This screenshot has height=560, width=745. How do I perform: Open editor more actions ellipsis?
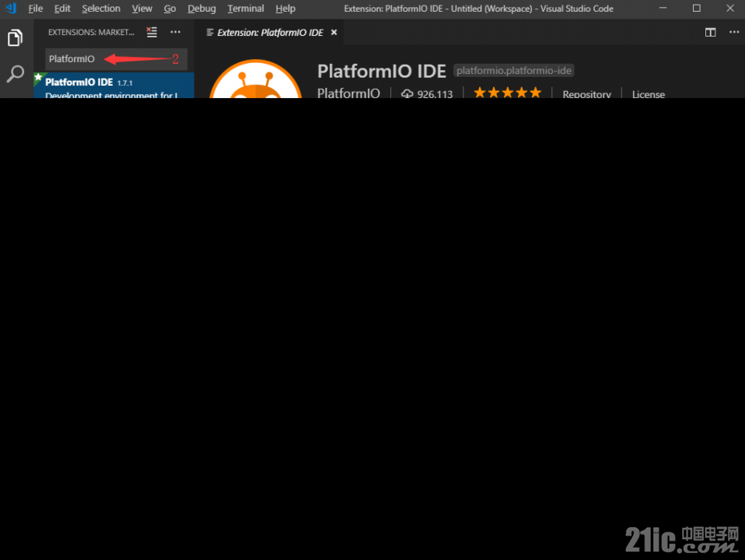click(734, 33)
